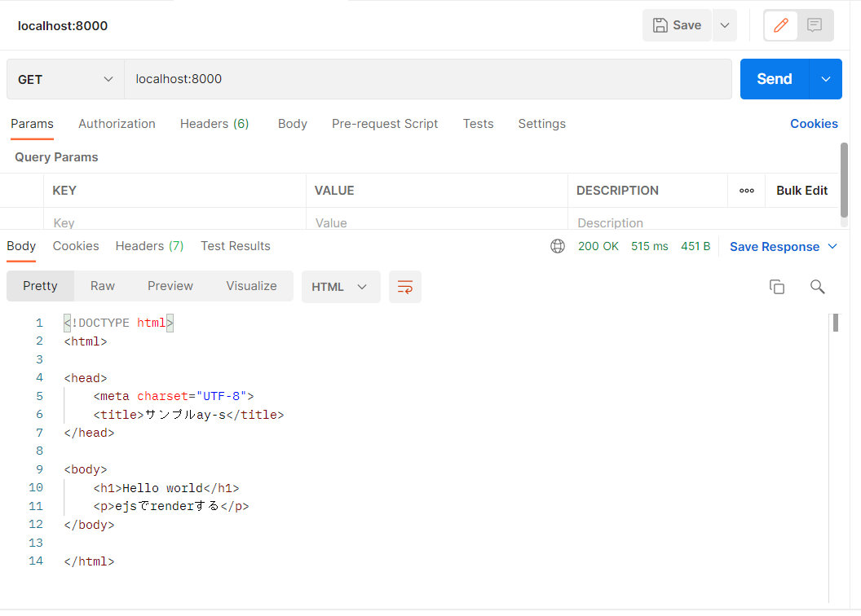Open the request Body tab

click(293, 124)
